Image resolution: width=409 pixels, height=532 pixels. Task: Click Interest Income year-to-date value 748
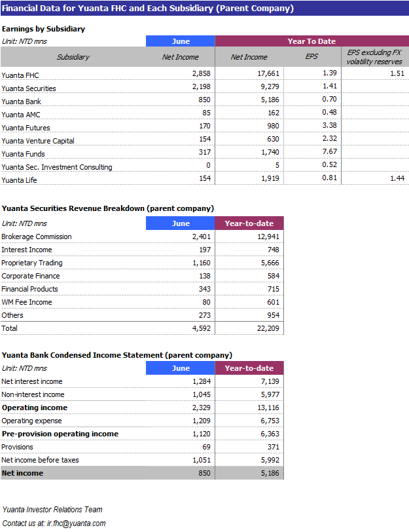tap(273, 250)
